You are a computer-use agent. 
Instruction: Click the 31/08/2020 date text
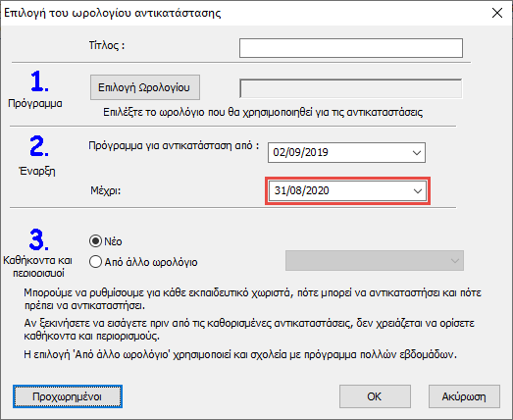click(302, 190)
